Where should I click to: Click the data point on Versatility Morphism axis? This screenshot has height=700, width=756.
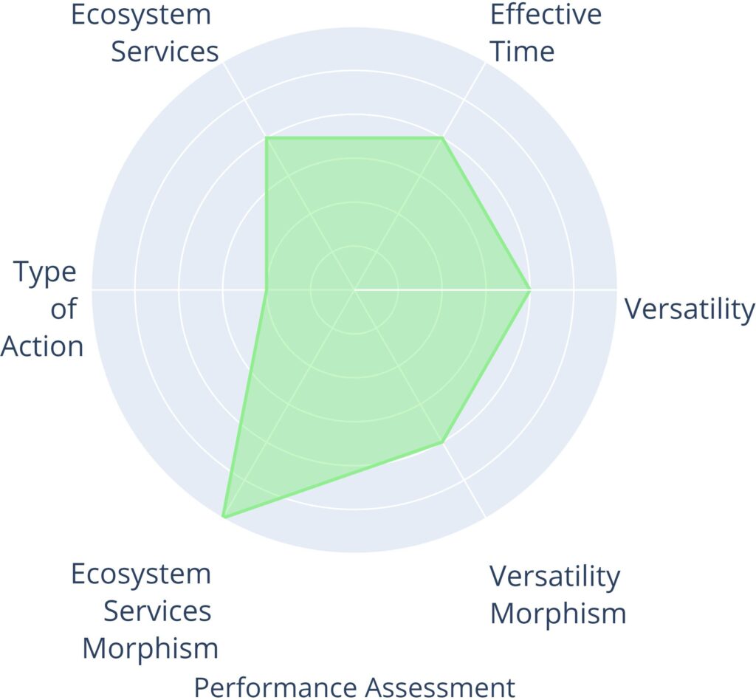pyautogui.click(x=441, y=442)
